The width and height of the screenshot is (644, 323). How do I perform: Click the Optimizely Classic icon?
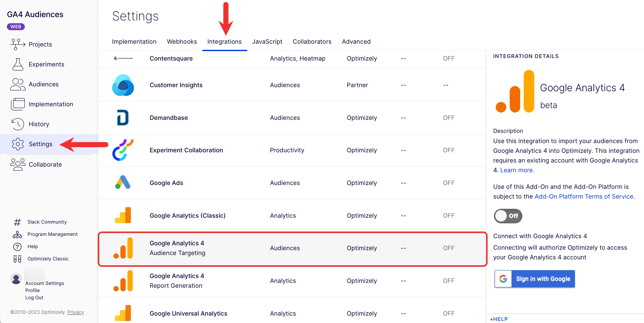(x=17, y=259)
